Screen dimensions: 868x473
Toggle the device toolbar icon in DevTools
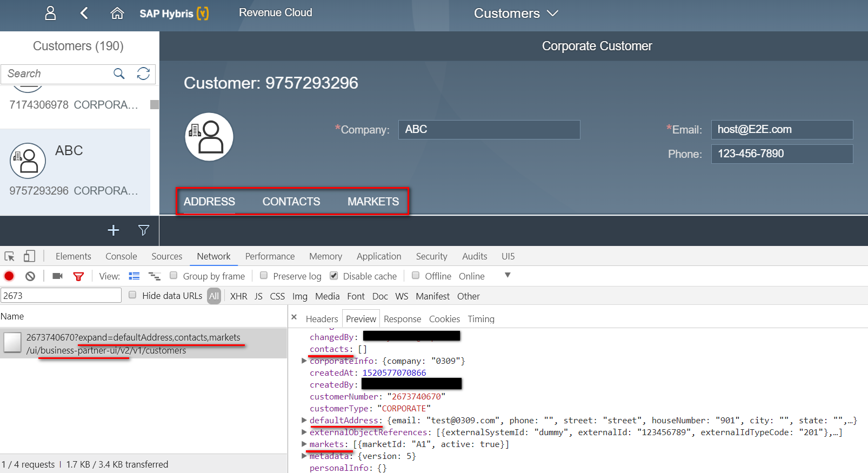[29, 256]
